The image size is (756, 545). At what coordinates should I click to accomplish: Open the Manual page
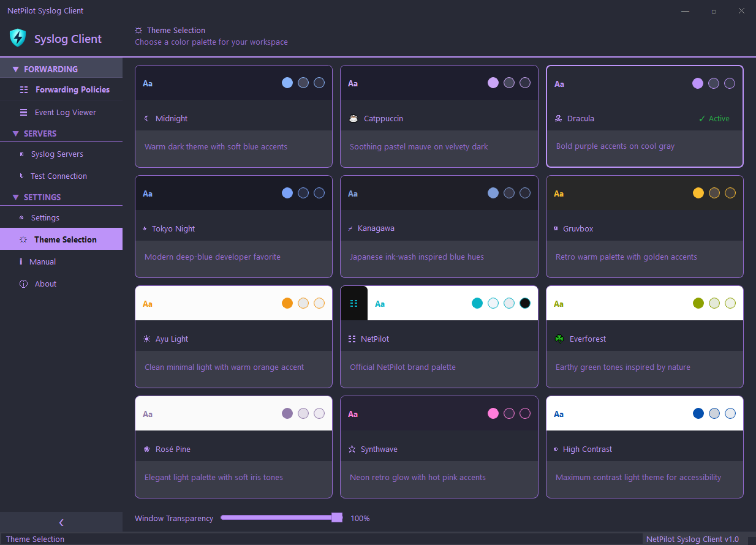[42, 261]
